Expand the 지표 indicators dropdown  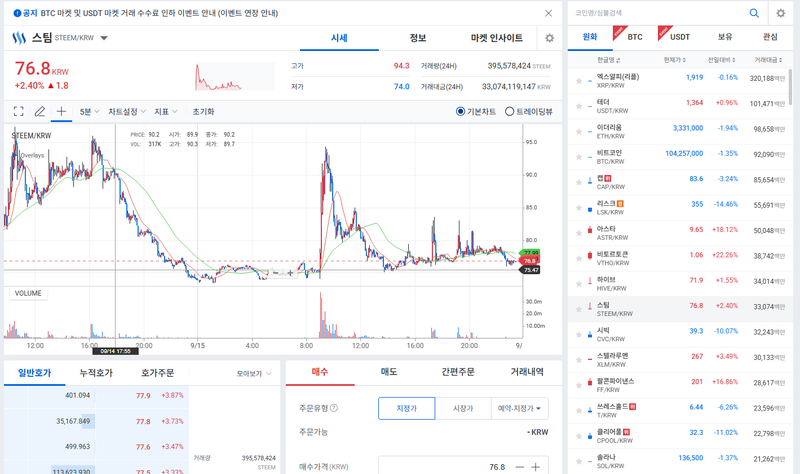[166, 111]
